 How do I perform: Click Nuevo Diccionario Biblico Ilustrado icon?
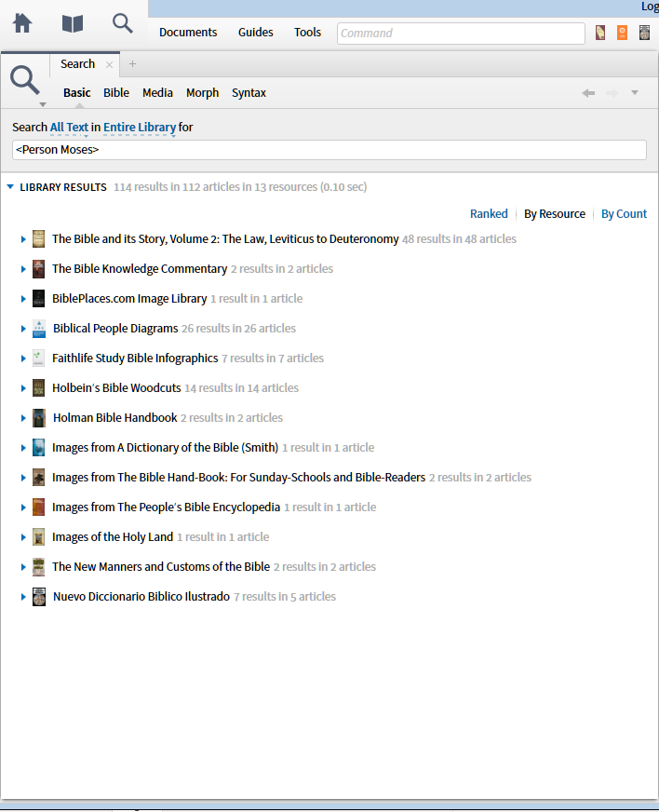tap(39, 597)
